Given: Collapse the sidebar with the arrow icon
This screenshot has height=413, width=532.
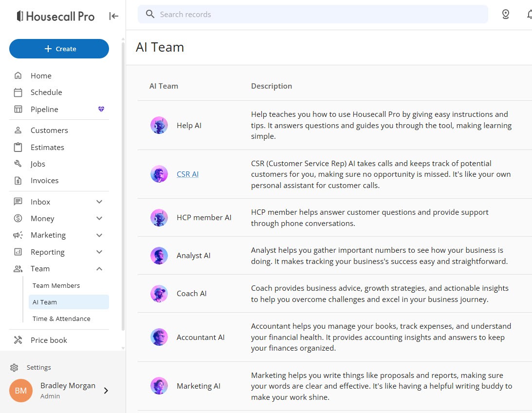Looking at the screenshot, I should (114, 16).
